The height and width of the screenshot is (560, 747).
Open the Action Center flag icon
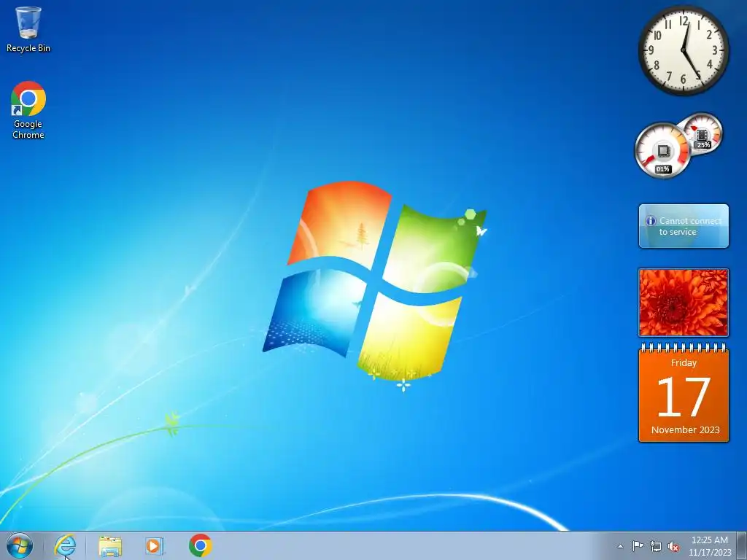[x=638, y=546]
